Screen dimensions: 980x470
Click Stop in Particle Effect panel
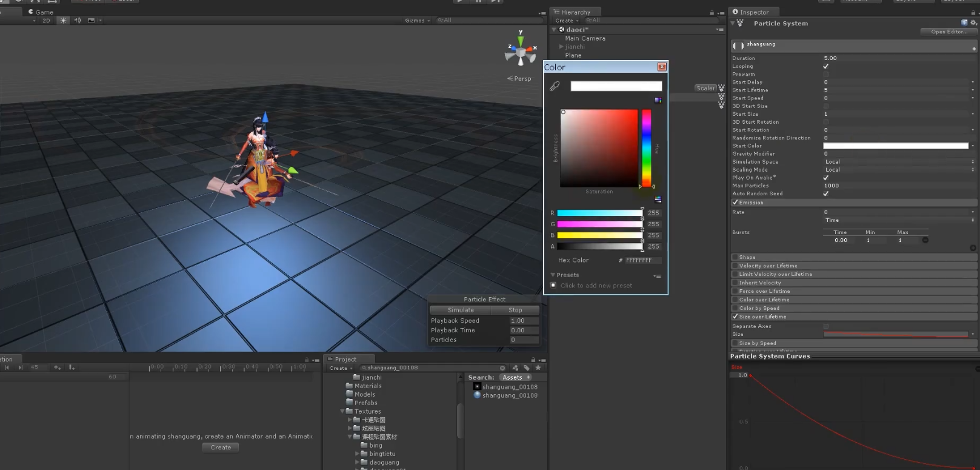coord(515,310)
